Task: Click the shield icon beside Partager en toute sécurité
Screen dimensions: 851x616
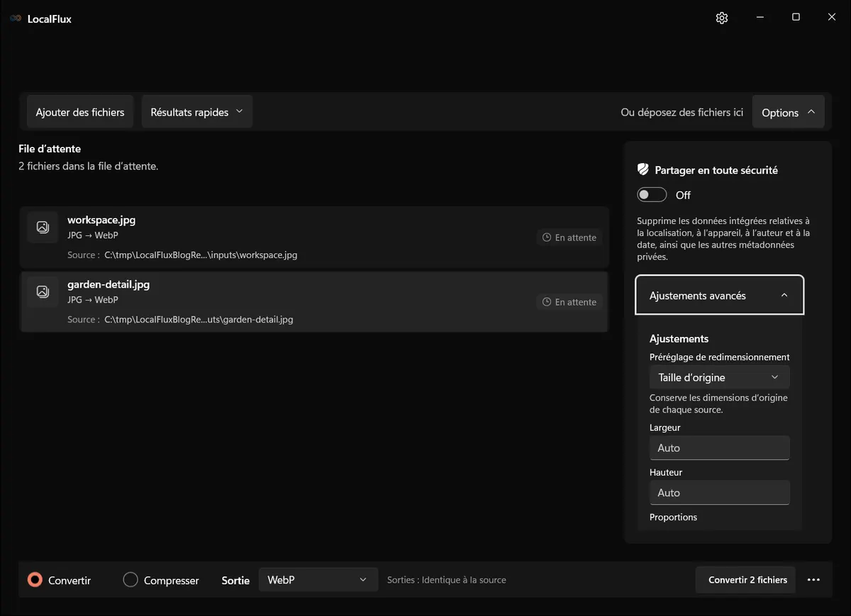Action: (643, 169)
